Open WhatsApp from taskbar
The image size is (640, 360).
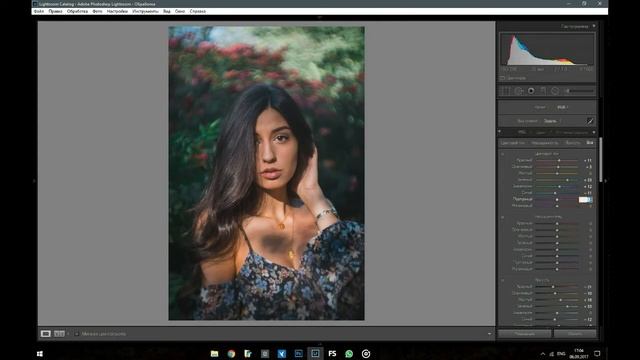point(349,353)
